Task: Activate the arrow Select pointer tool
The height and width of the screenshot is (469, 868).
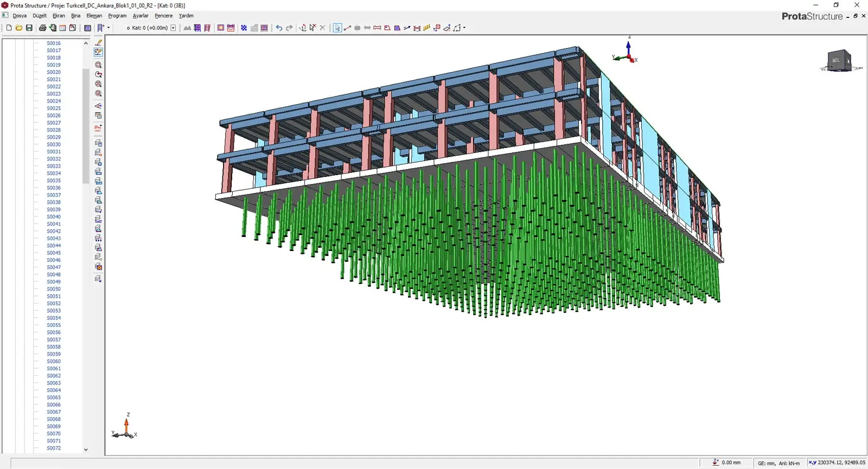Action: (337, 28)
